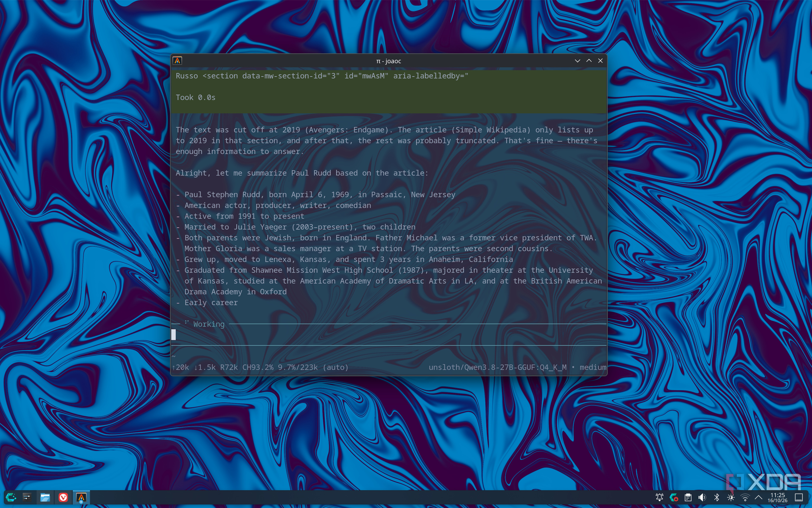
Task: Click the 'Active from 1991 to present' line
Action: click(x=240, y=216)
